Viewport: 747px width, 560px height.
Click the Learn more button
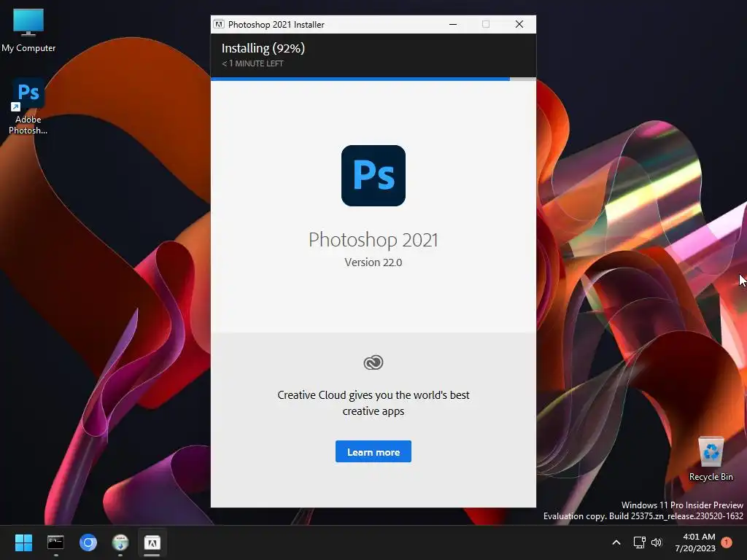(373, 451)
